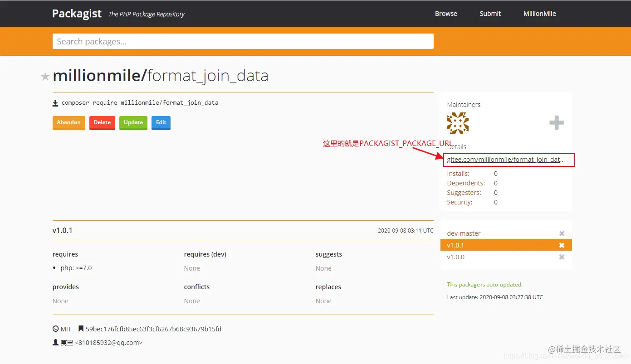631x364 pixels.
Task: Click the MIT license icon
Action: click(56, 329)
